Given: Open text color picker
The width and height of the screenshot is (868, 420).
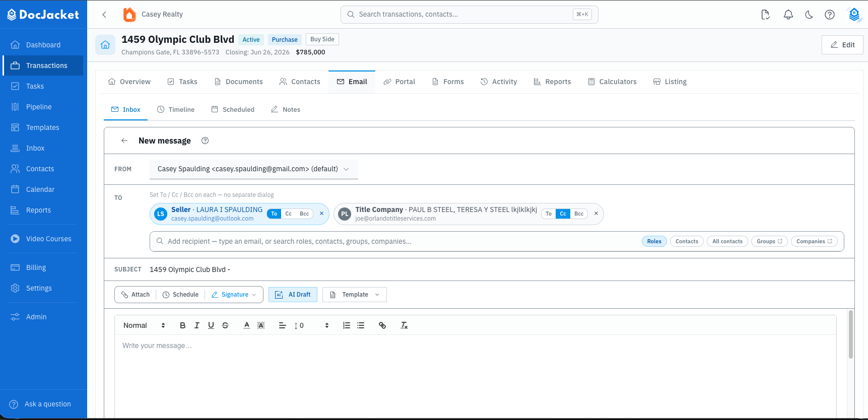Looking at the screenshot, I should pos(247,325).
